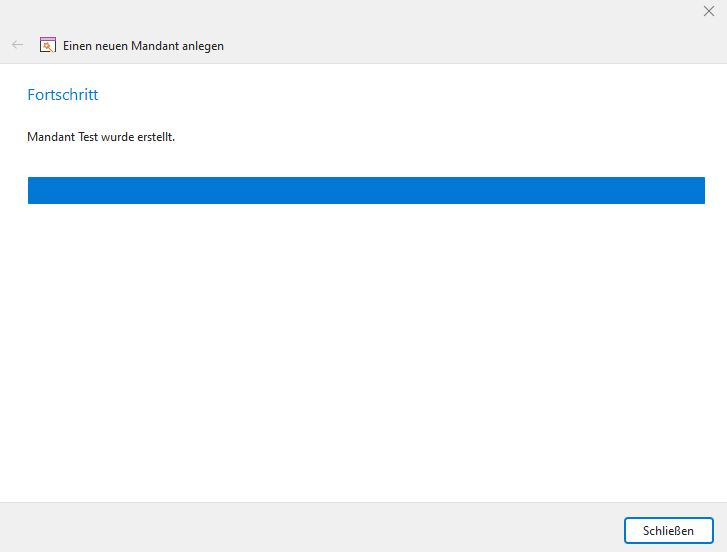
Task: Click the Schließen button
Action: coord(668,530)
